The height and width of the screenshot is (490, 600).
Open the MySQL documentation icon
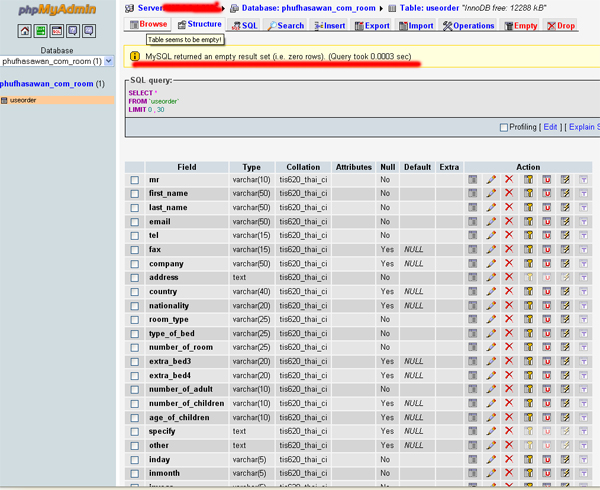pos(89,31)
